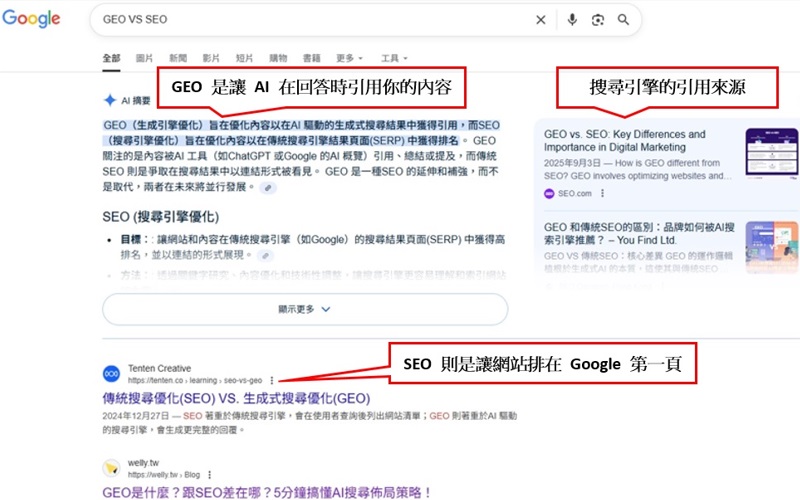Click the Google logo
800x500 pixels.
[31, 19]
